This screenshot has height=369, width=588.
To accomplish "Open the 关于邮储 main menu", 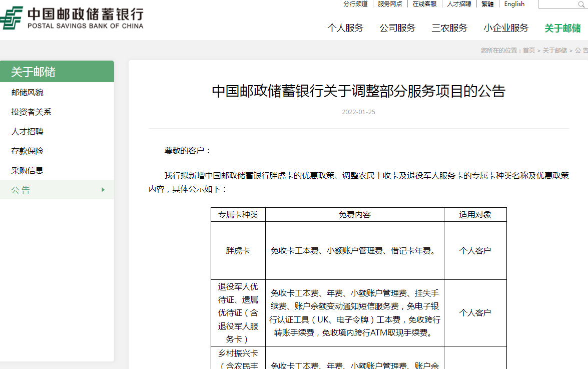I will tap(562, 28).
